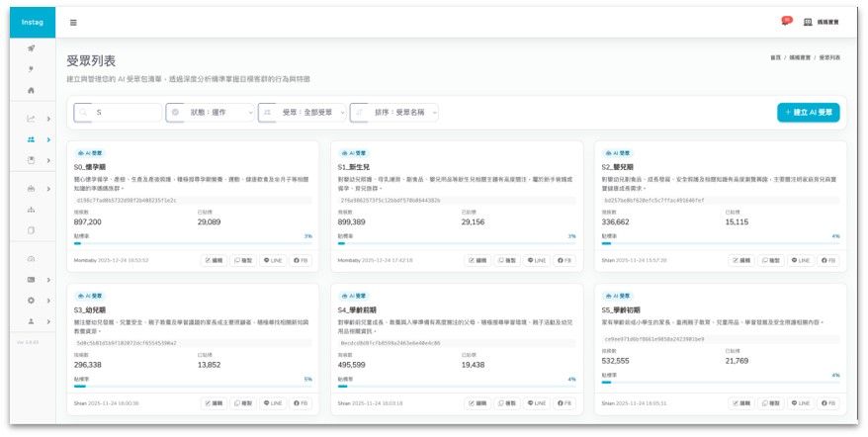Screen dimensions: 868x437
Task: Click FB button on S4_學齡前期 card
Action: tap(564, 403)
